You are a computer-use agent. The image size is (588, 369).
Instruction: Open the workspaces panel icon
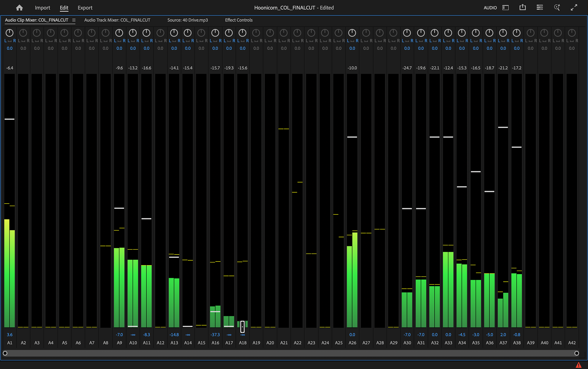click(506, 8)
